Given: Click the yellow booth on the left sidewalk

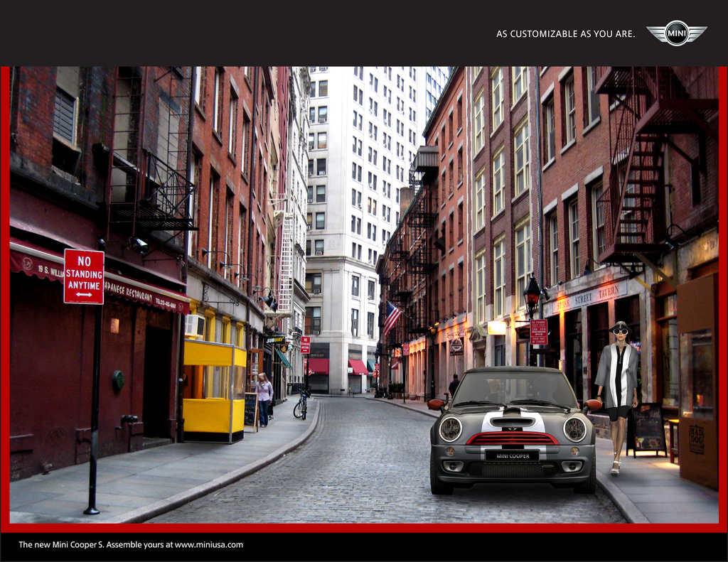Looking at the screenshot, I should click(214, 389).
